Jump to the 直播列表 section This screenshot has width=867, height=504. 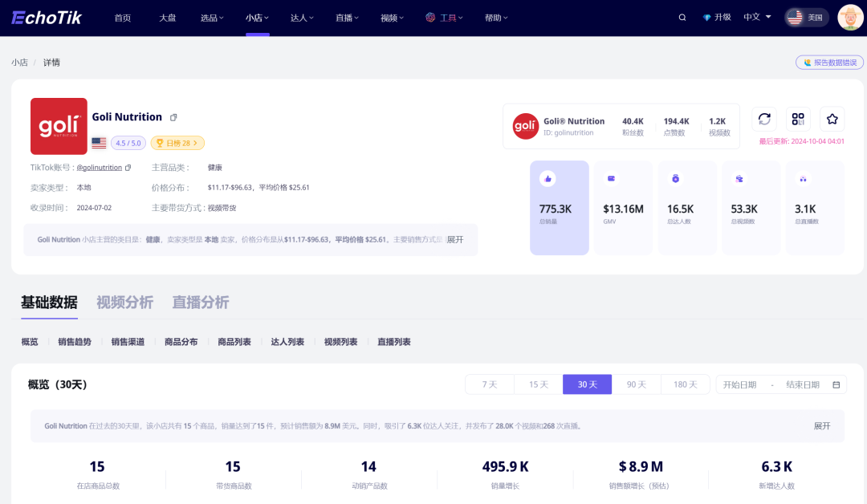click(x=393, y=342)
